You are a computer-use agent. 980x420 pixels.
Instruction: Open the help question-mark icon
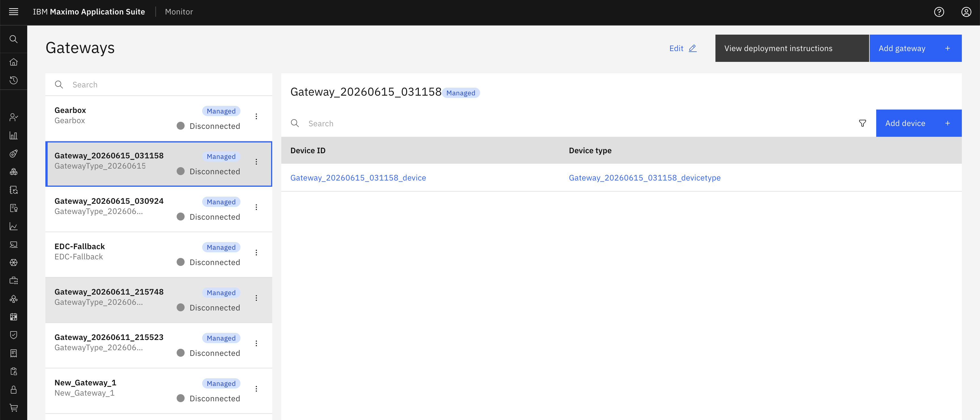pyautogui.click(x=939, y=12)
